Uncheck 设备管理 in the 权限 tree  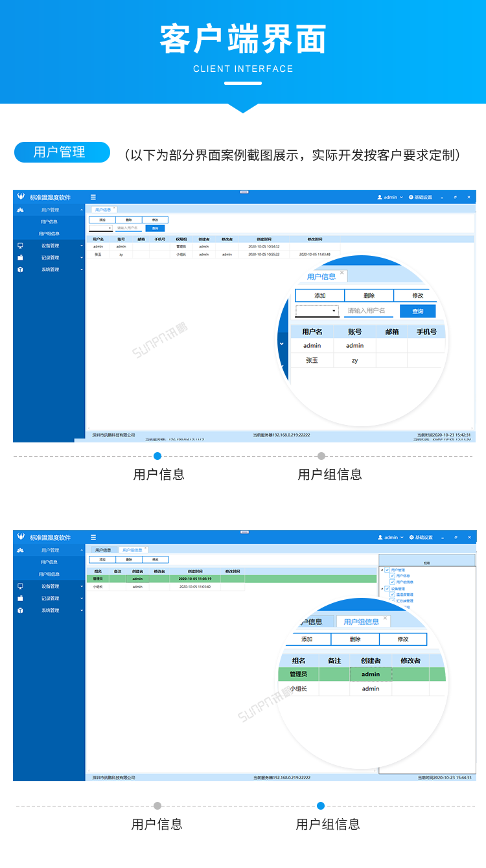tap(388, 588)
